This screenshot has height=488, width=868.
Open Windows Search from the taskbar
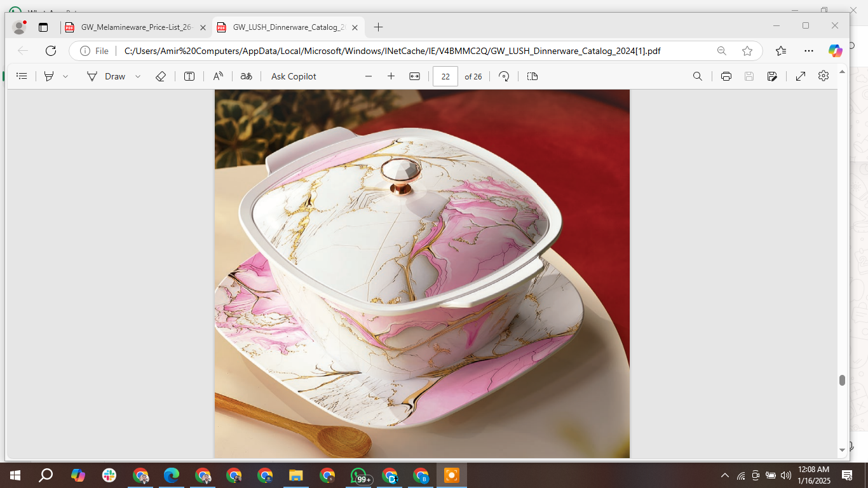pyautogui.click(x=46, y=475)
